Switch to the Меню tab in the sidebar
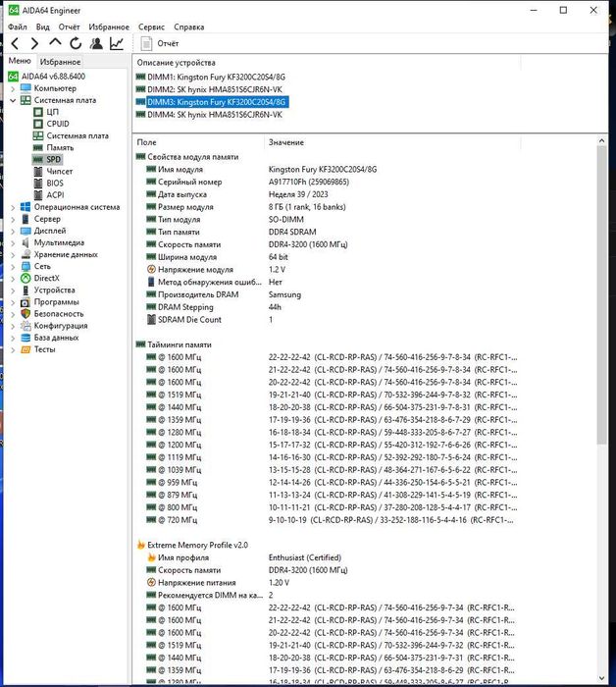Screen dimensions: 616x687 coord(20,61)
